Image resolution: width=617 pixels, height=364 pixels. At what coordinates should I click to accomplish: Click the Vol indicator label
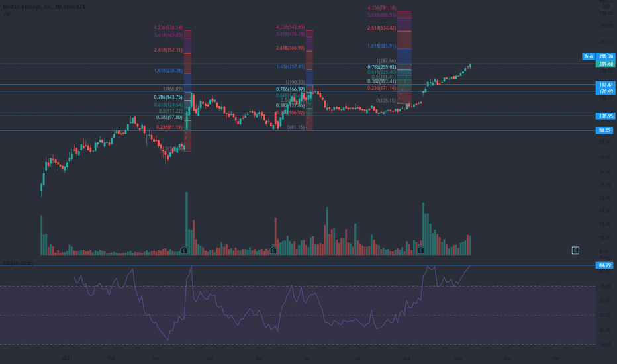(7, 14)
